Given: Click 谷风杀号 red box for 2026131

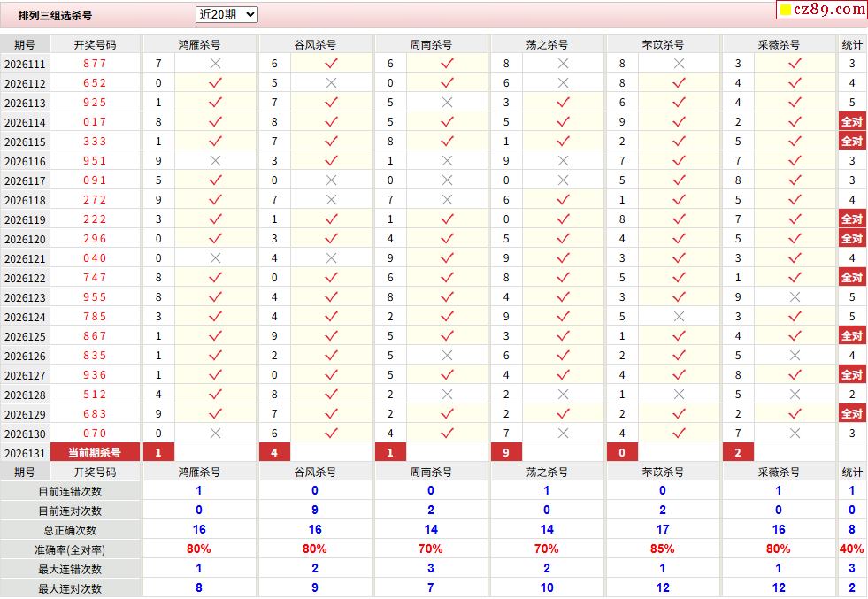Looking at the screenshot, I should pos(274,452).
